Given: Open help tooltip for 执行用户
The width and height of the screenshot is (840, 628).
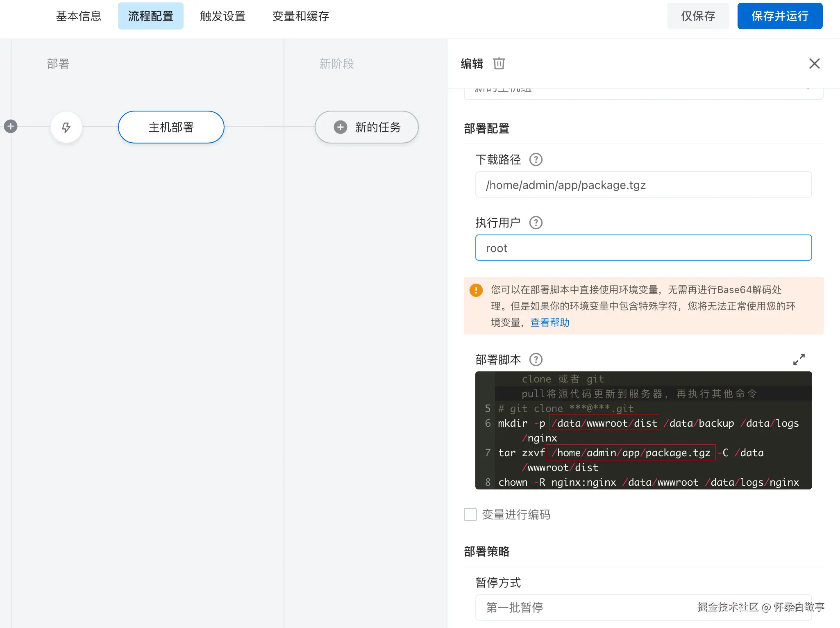Looking at the screenshot, I should pyautogui.click(x=536, y=223).
